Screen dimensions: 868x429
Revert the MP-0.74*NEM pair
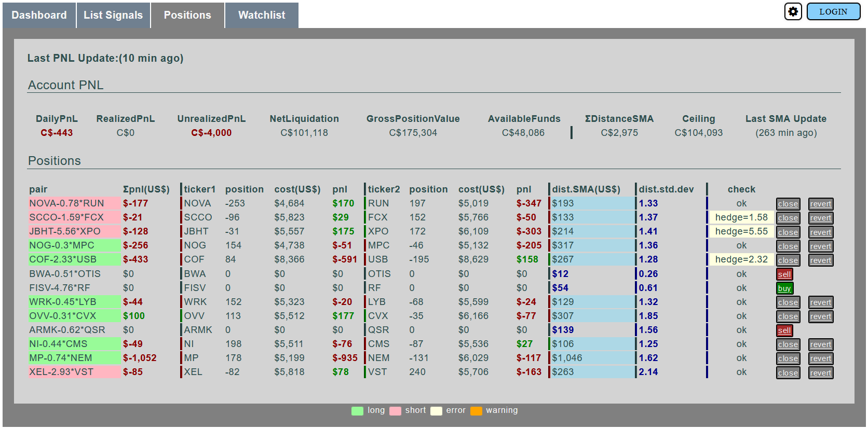[x=820, y=358]
